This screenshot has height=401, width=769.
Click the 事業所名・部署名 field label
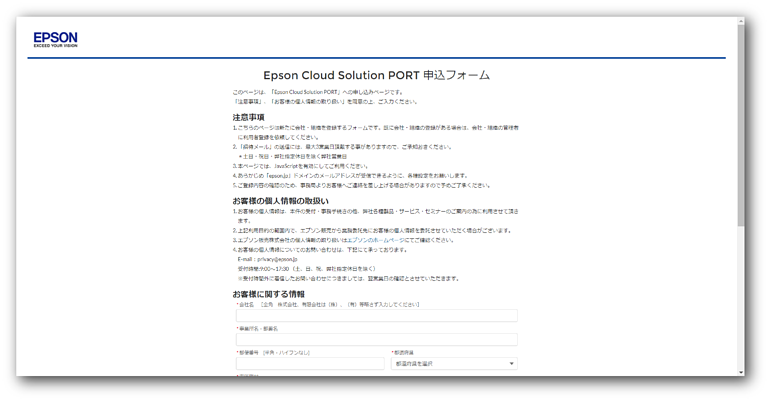(258, 329)
